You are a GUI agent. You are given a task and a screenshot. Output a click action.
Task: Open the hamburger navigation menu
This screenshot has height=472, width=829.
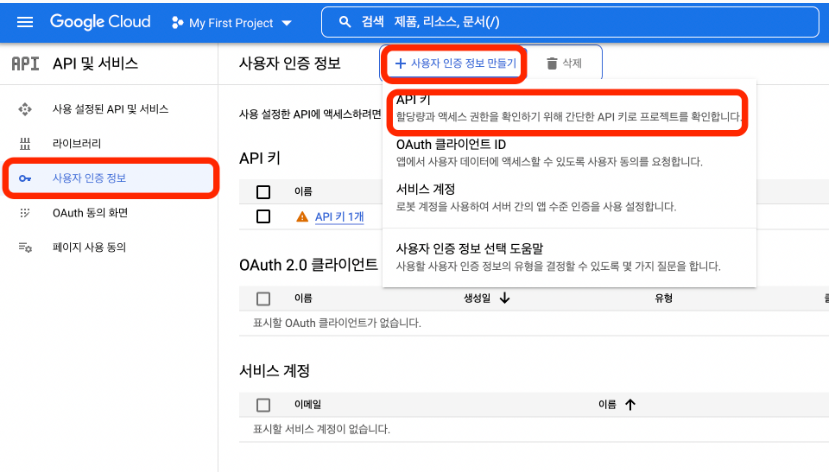click(x=25, y=22)
